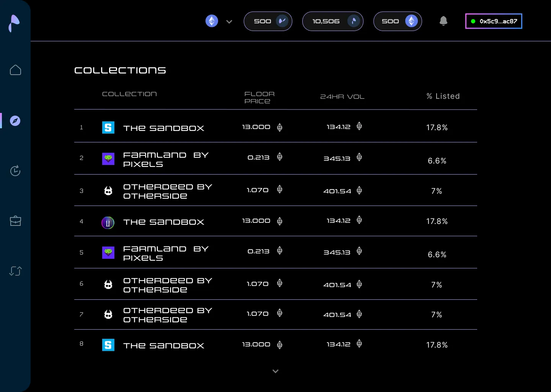Click the 500 token balance pill

click(x=268, y=21)
